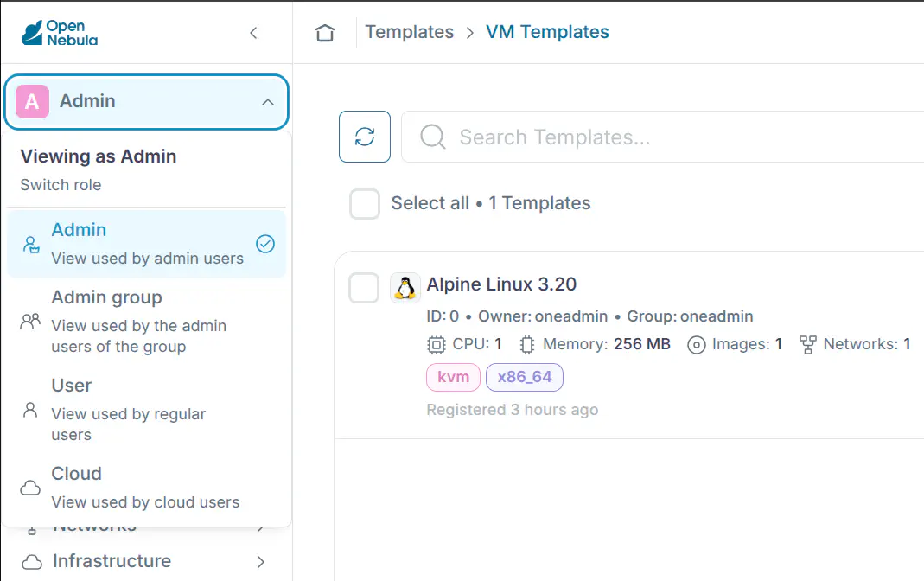Click the x86_64 tag
This screenshot has width=924, height=581.
[x=525, y=377]
